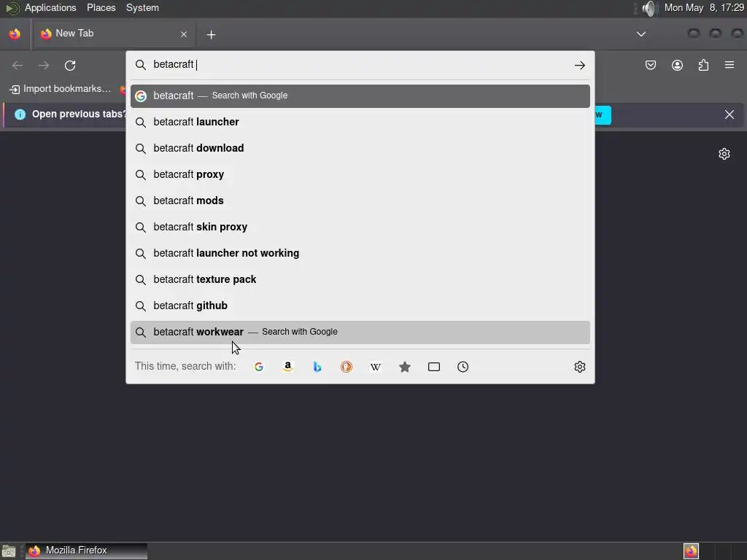Screen dimensions: 747x560
Task: Click the Firefox View icon
Action: [15, 34]
